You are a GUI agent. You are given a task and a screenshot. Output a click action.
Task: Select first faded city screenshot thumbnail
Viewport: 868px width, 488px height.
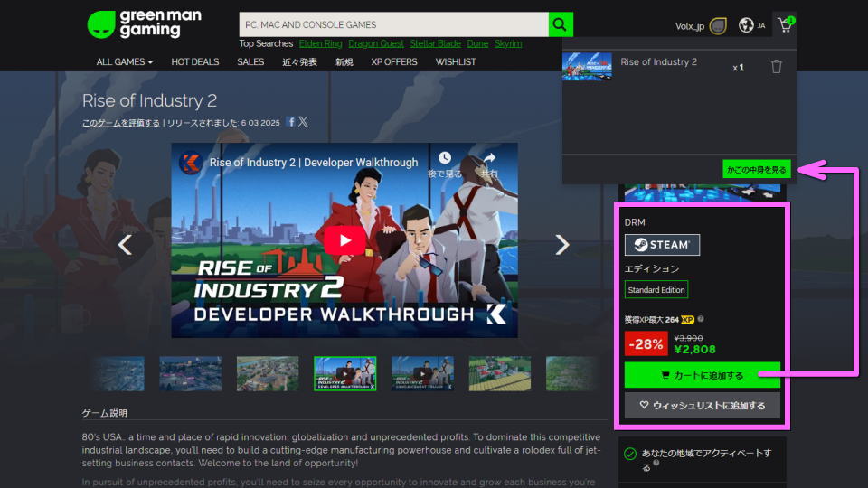coord(119,373)
